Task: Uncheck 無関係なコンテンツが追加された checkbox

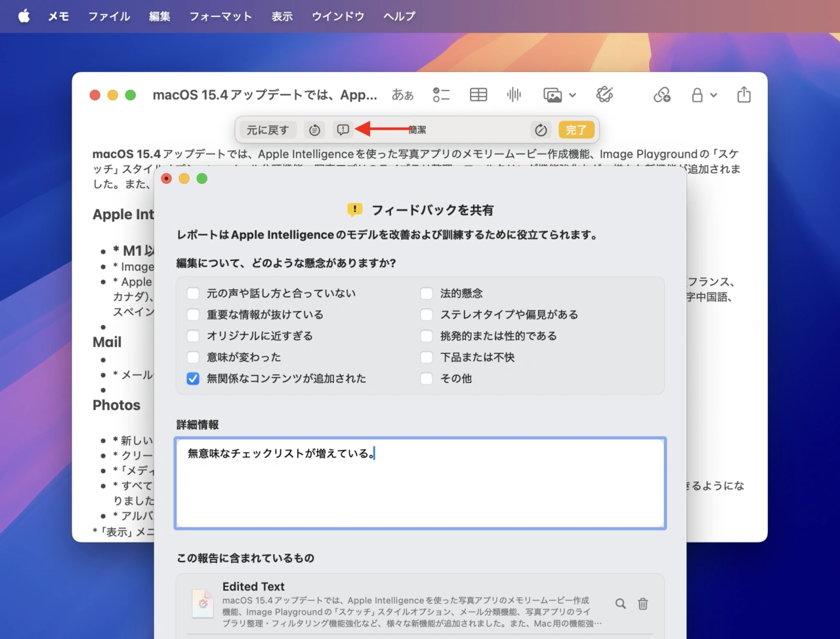Action: click(193, 379)
